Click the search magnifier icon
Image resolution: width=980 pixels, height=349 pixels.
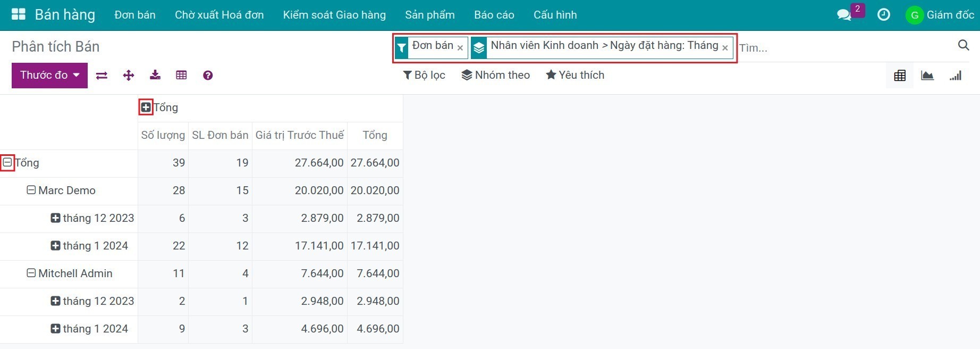[x=964, y=45]
